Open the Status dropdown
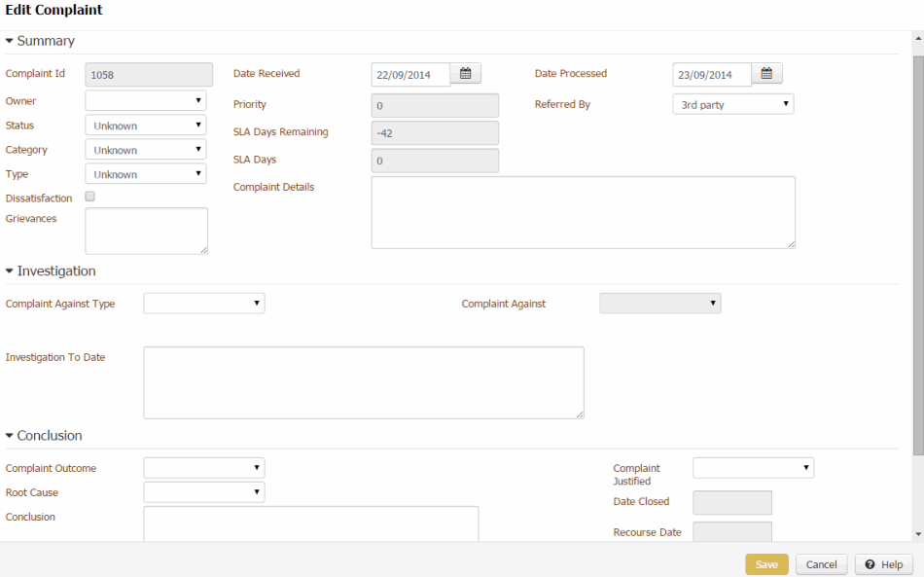Screen dimensions: 924x577 (x=144, y=125)
